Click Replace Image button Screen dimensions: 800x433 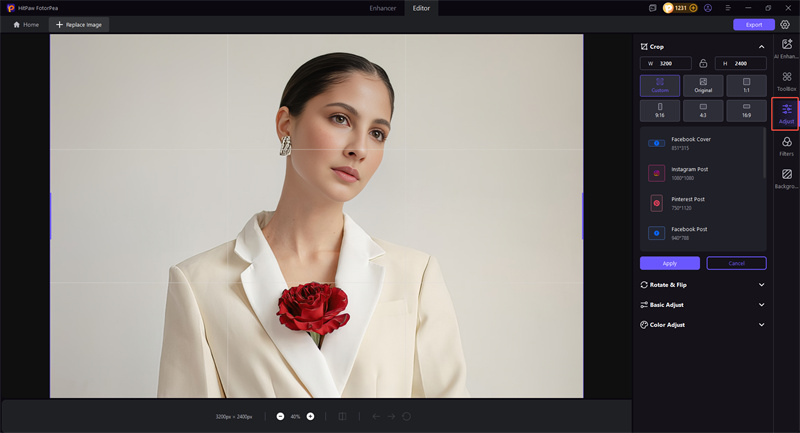79,24
